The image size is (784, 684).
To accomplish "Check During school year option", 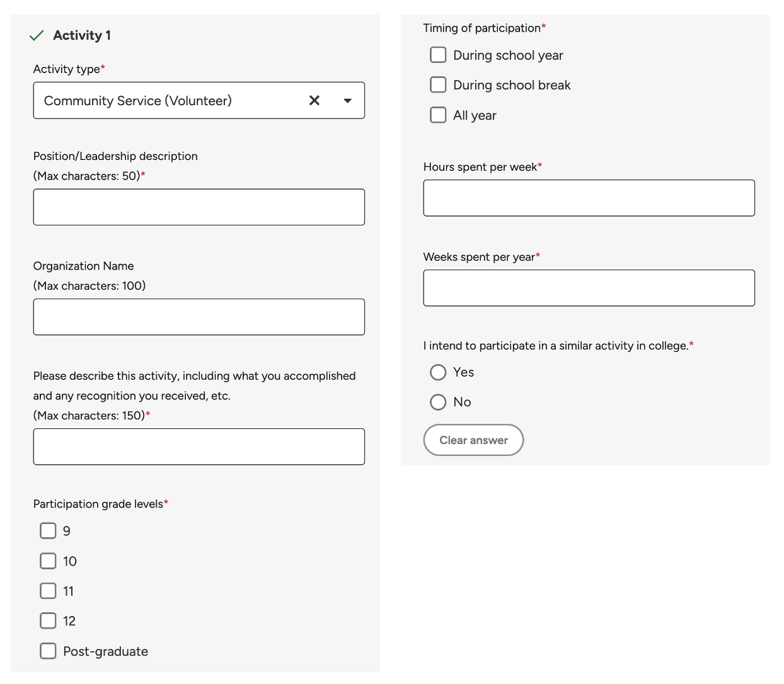I will point(438,55).
